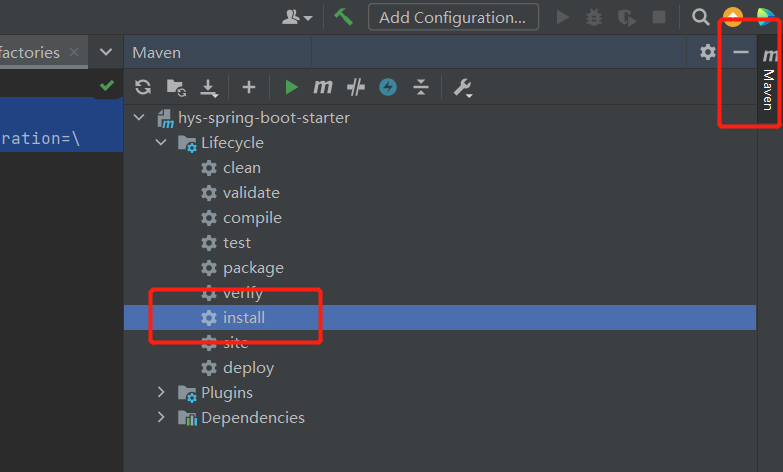Screen dimensions: 783x472
Task: Hide the Maven tool window
Action: coord(741,52)
